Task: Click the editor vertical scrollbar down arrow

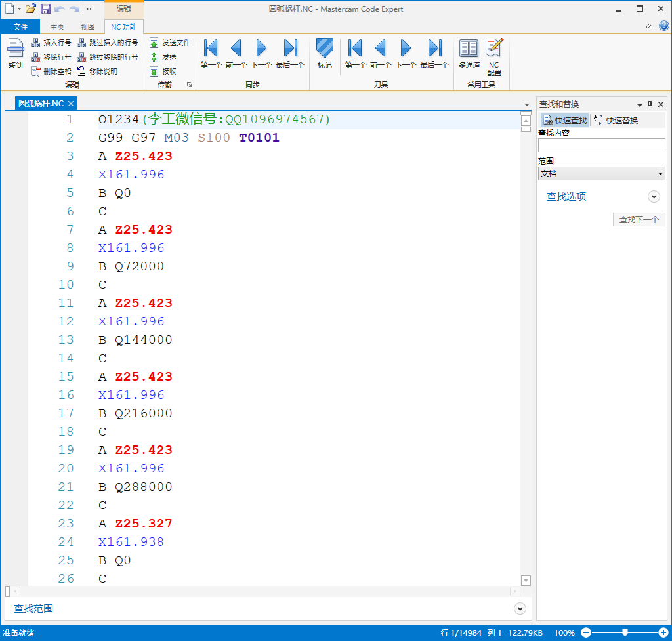Action: 526,581
